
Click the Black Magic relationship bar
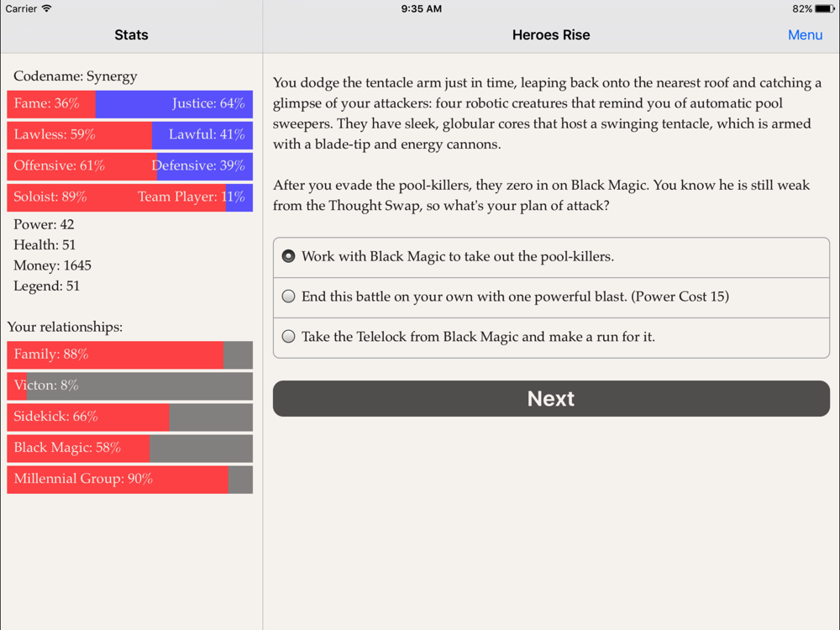point(129,448)
